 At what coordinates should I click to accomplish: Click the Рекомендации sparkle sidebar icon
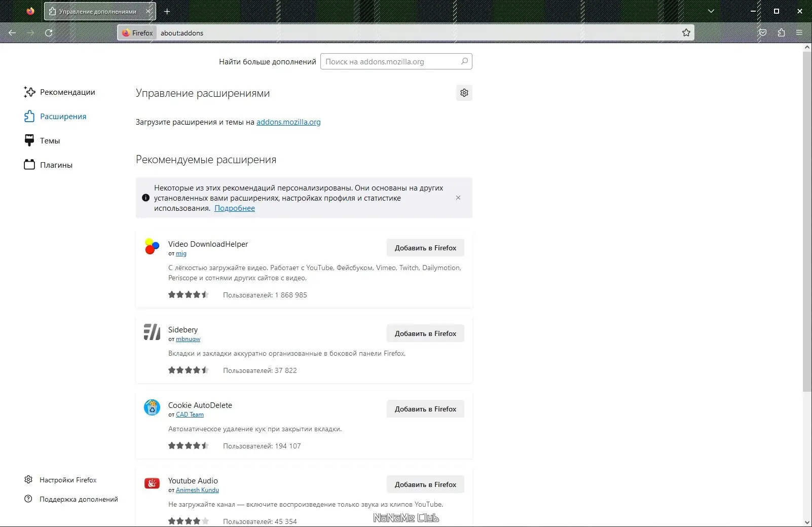[29, 92]
